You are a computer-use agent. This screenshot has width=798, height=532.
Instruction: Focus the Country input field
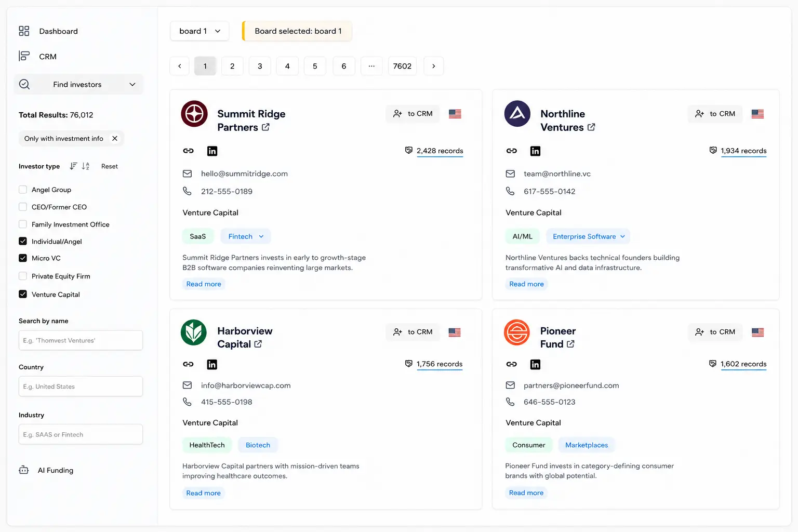81,387
